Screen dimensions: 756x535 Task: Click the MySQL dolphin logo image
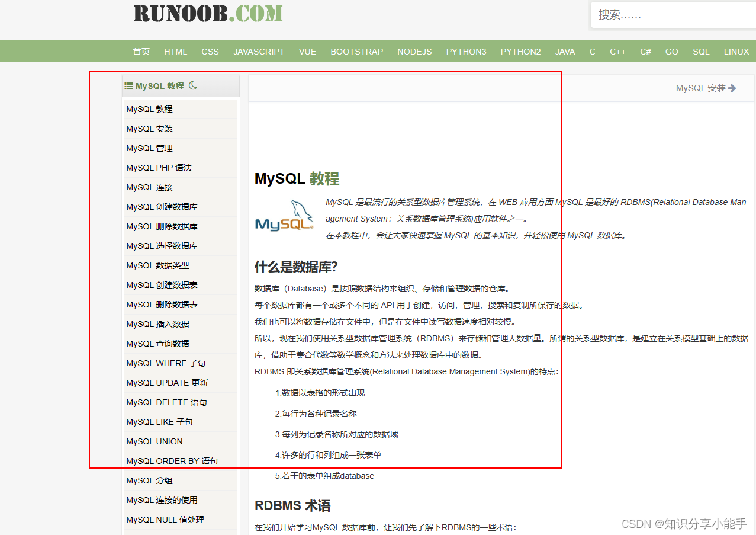click(284, 216)
